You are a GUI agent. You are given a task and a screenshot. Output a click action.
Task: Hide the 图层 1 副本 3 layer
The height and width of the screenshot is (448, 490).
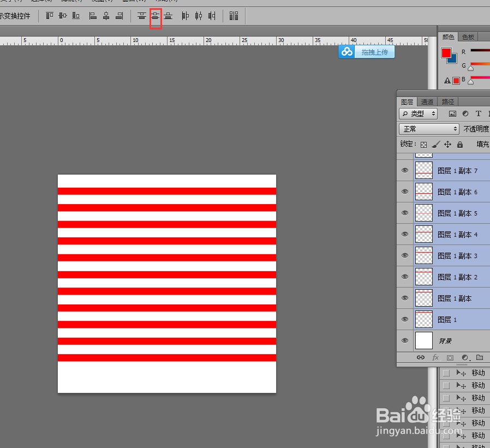point(405,255)
